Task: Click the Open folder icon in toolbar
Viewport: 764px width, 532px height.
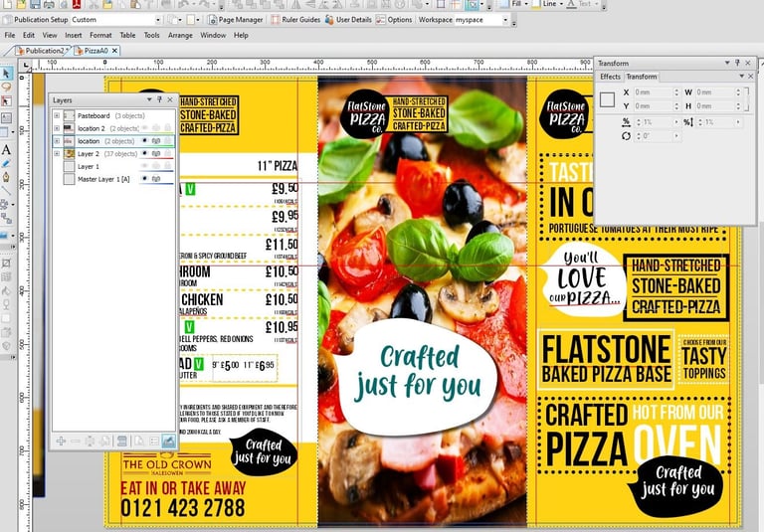Action: pyautogui.click(x=21, y=4)
